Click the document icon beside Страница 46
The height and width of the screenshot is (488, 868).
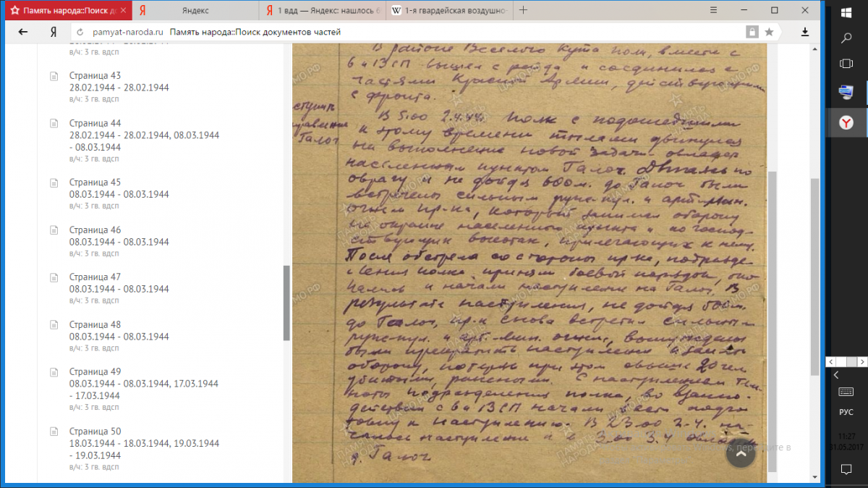click(x=53, y=230)
